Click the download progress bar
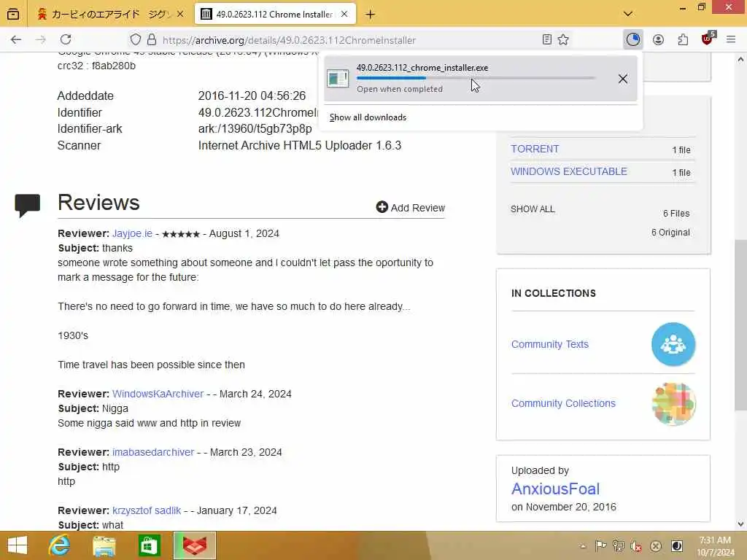 pyautogui.click(x=476, y=78)
